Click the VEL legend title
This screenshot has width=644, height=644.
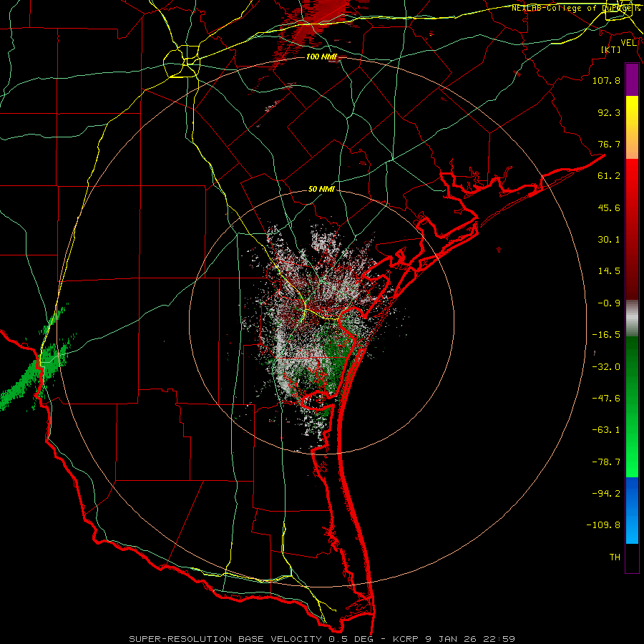click(x=628, y=43)
